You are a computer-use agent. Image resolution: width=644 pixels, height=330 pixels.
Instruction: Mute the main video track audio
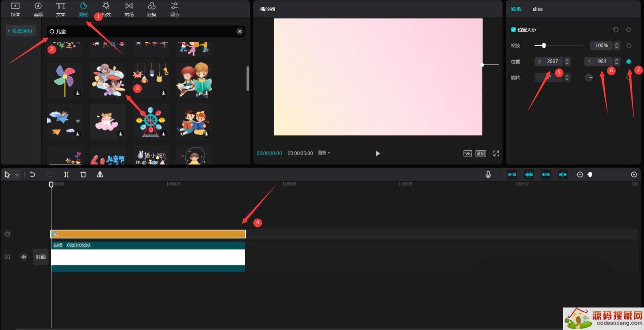coord(24,257)
